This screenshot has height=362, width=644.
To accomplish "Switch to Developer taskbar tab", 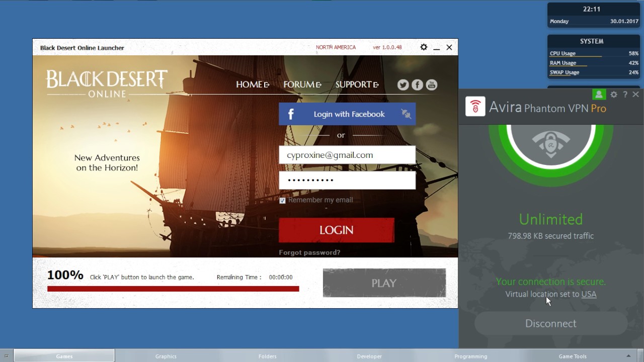I will (369, 356).
